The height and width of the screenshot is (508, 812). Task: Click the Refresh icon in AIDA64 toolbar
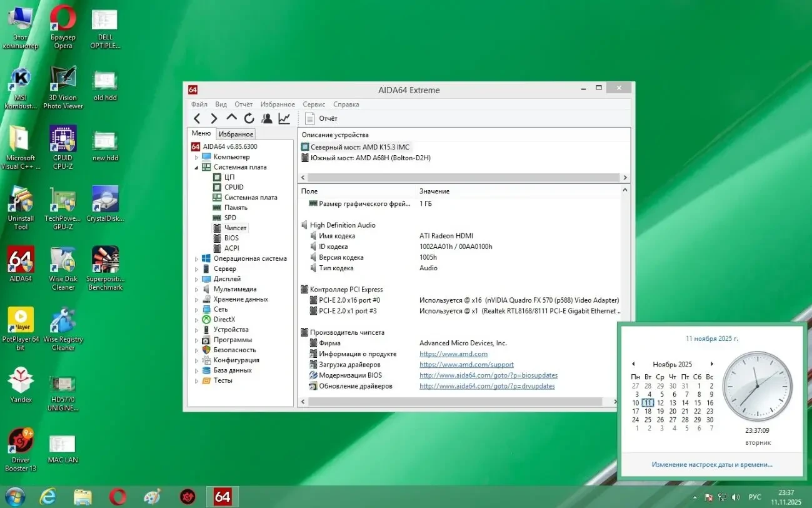coord(249,118)
